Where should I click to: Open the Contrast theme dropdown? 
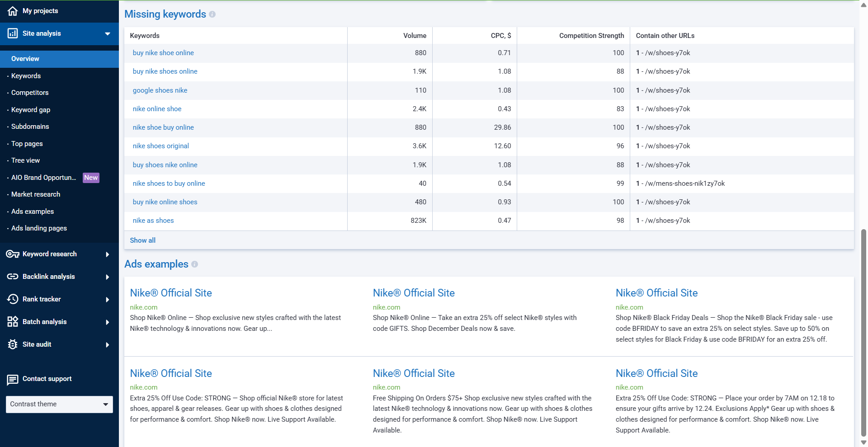[59, 405]
